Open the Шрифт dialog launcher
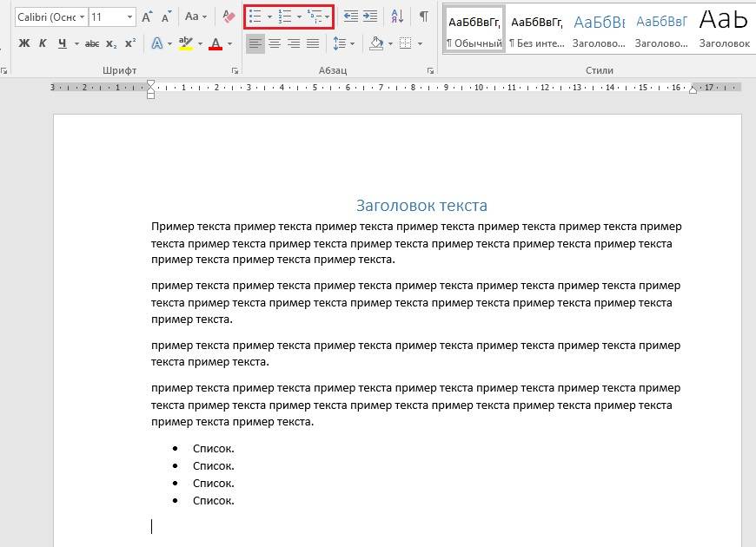 (x=235, y=70)
